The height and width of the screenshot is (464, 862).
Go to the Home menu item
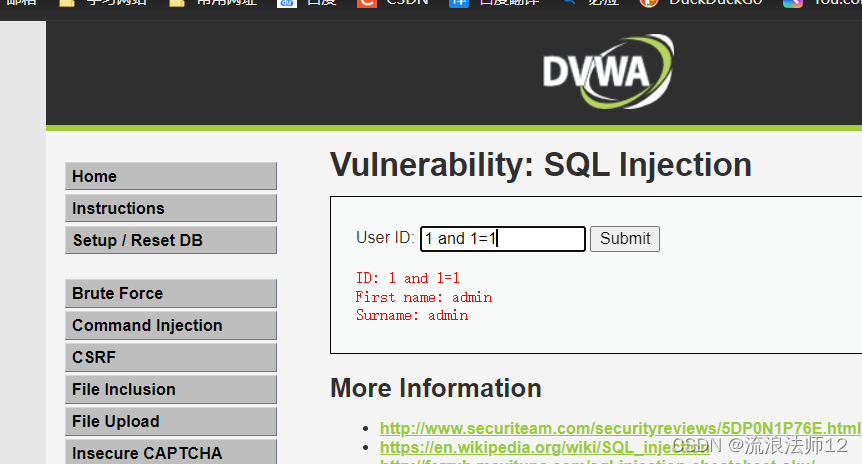click(171, 176)
